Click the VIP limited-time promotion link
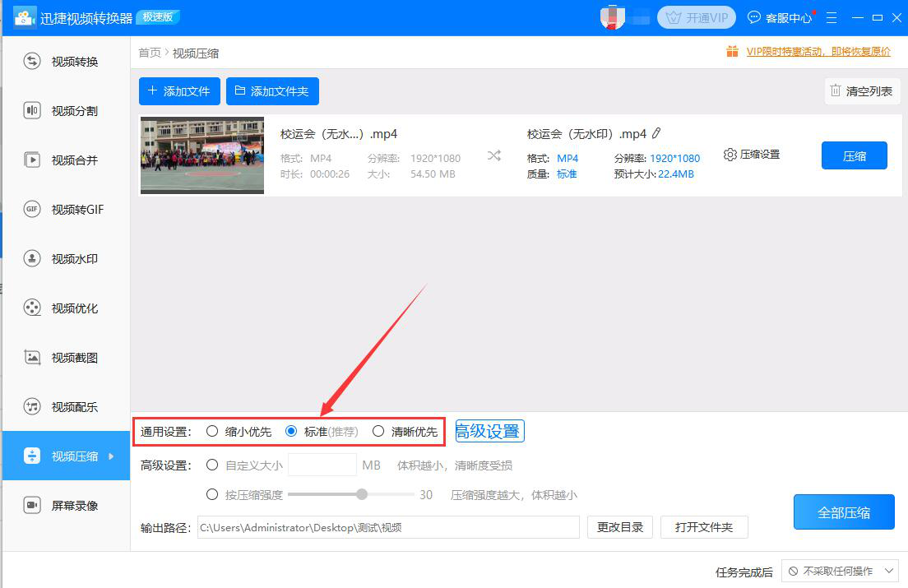Image resolution: width=908 pixels, height=588 pixels. pos(818,52)
